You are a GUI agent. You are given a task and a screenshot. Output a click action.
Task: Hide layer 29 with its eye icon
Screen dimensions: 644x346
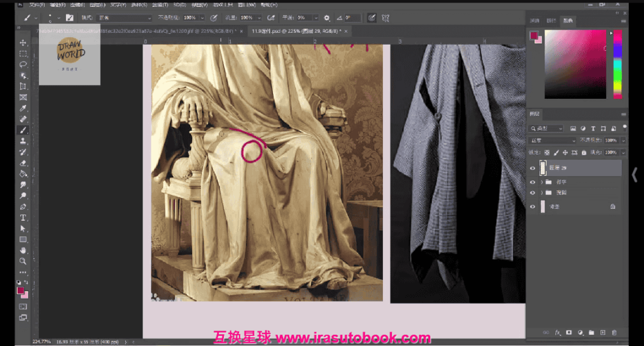(x=533, y=168)
